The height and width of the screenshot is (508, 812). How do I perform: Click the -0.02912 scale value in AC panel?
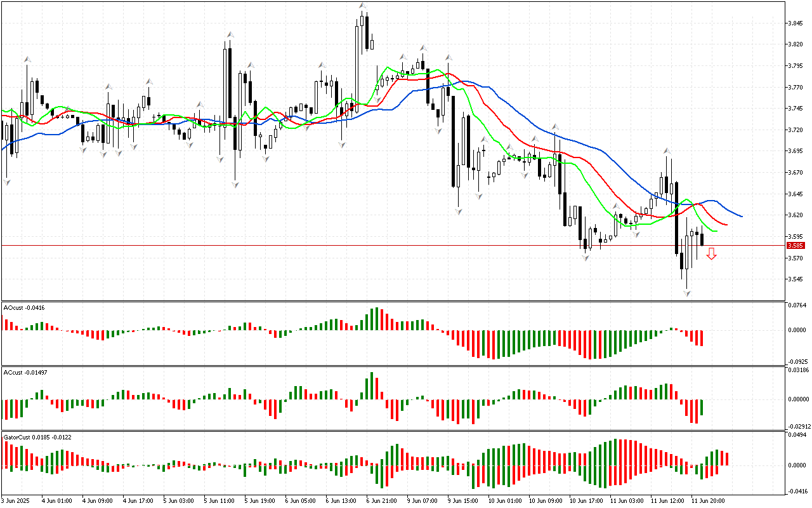pyautogui.click(x=797, y=427)
